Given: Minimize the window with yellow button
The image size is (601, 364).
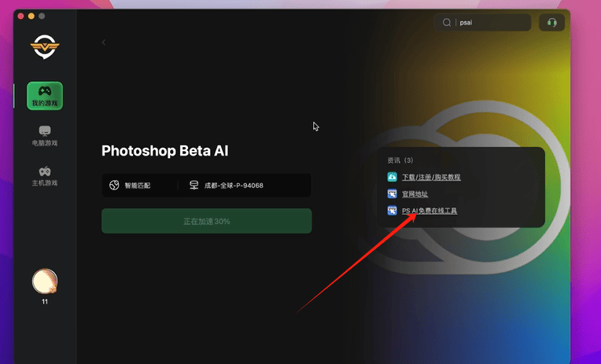Looking at the screenshot, I should (31, 16).
